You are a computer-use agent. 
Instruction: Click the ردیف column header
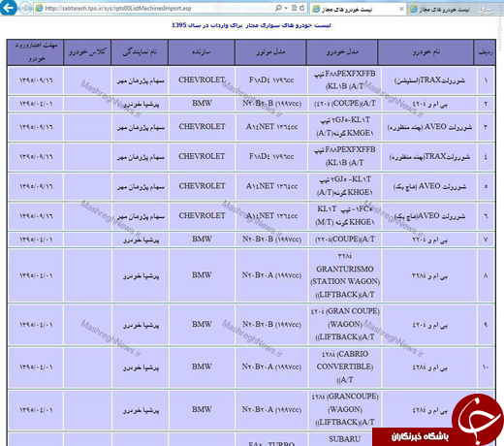(485, 52)
